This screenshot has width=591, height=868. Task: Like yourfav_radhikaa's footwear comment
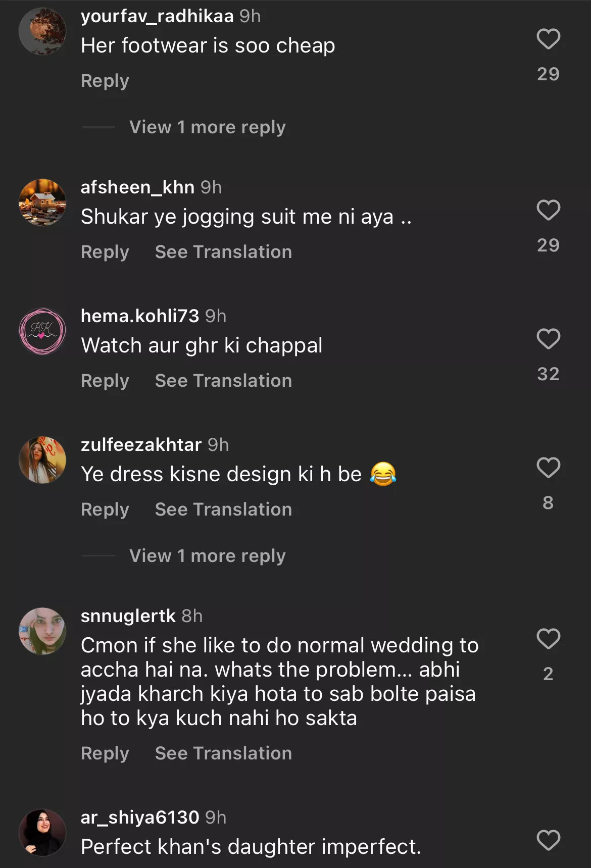[x=548, y=39]
